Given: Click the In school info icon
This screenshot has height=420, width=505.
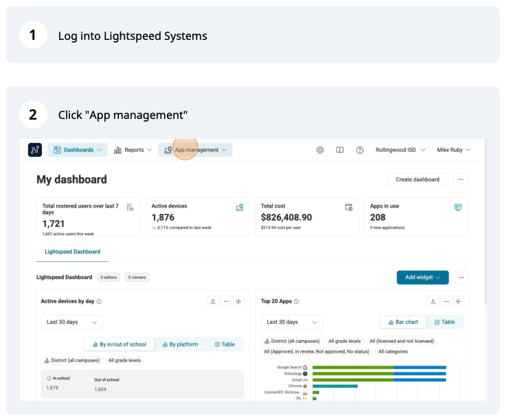Looking at the screenshot, I should 49,379.
